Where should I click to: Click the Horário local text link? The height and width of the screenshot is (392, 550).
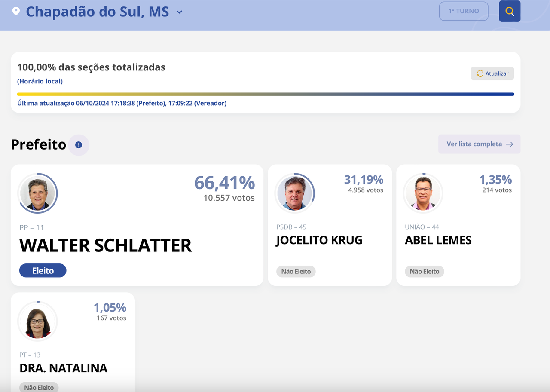tap(40, 81)
